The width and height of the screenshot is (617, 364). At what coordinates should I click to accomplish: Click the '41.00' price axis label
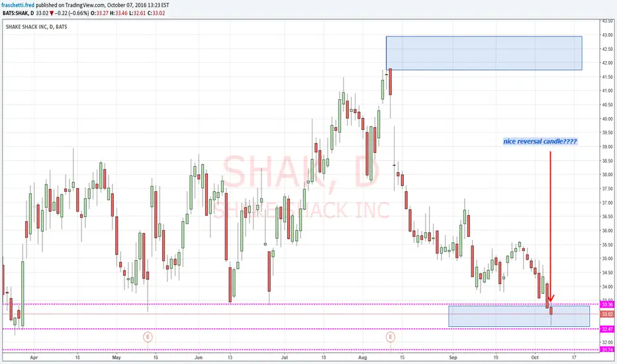(x=607, y=91)
